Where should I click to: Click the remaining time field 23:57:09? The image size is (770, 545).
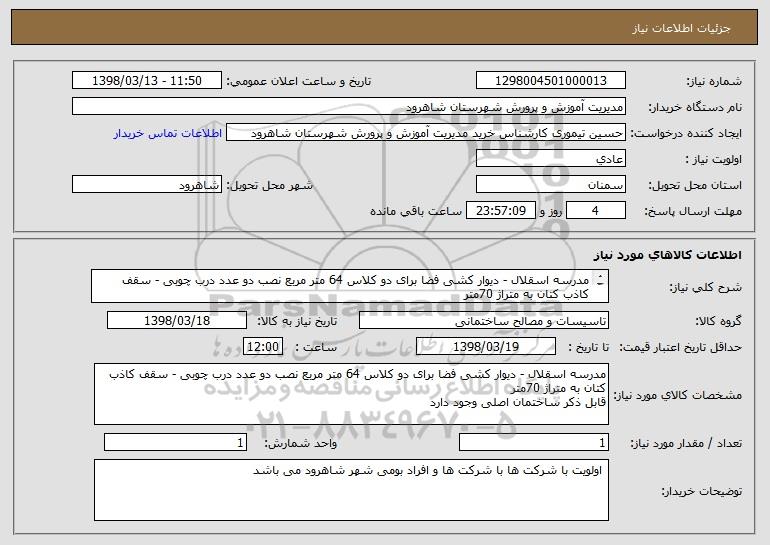pyautogui.click(x=500, y=211)
